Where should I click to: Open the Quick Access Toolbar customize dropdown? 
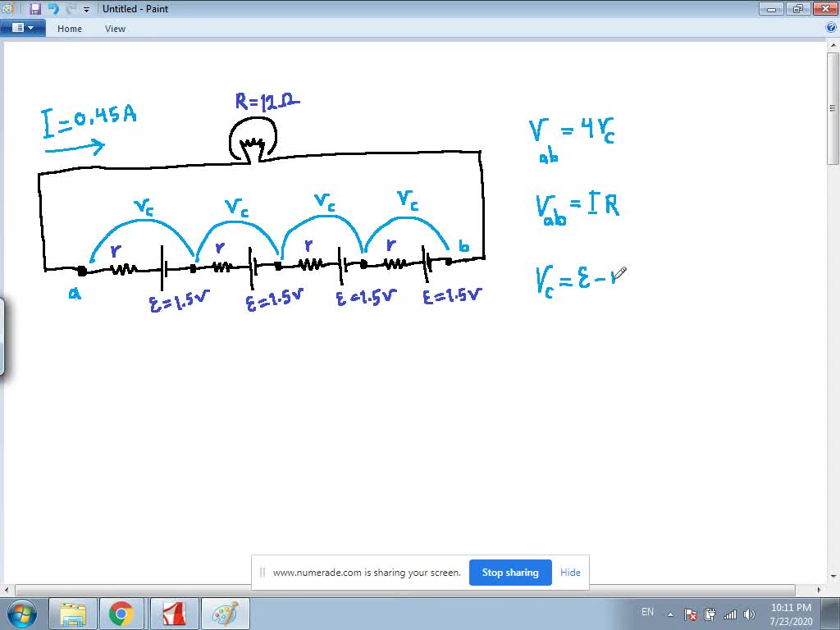click(86, 8)
